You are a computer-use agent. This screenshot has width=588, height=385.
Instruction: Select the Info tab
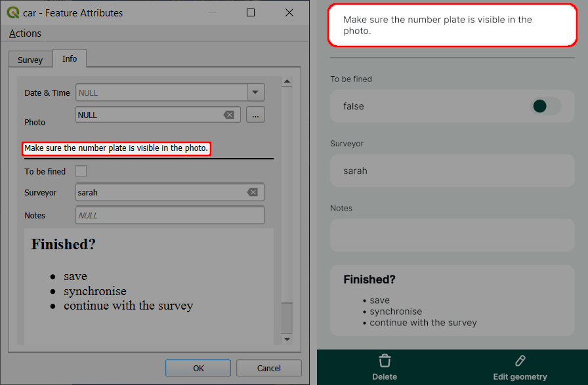[x=69, y=58]
